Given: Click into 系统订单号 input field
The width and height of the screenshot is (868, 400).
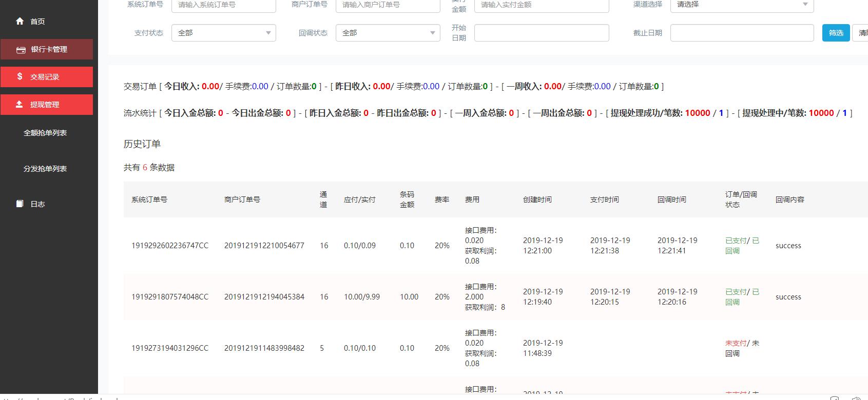Looking at the screenshot, I should click(223, 5).
